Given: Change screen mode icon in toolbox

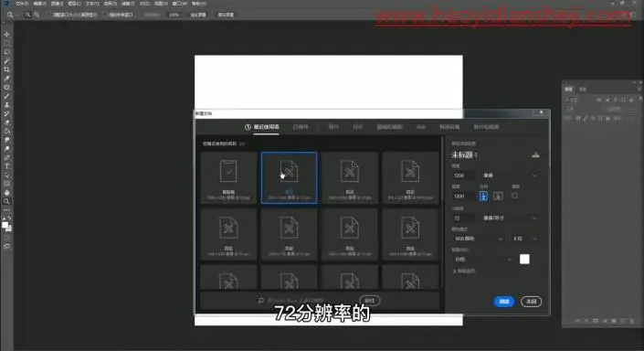Looking at the screenshot, I should (x=6, y=246).
